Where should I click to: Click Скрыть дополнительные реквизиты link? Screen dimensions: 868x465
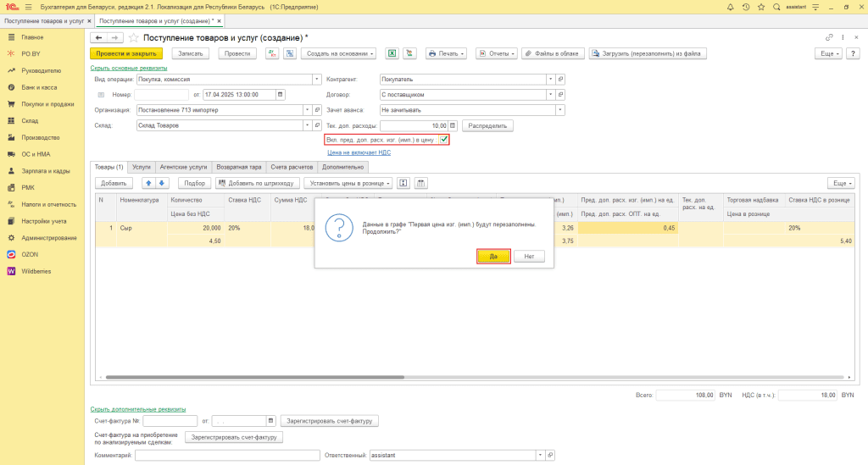pyautogui.click(x=138, y=409)
